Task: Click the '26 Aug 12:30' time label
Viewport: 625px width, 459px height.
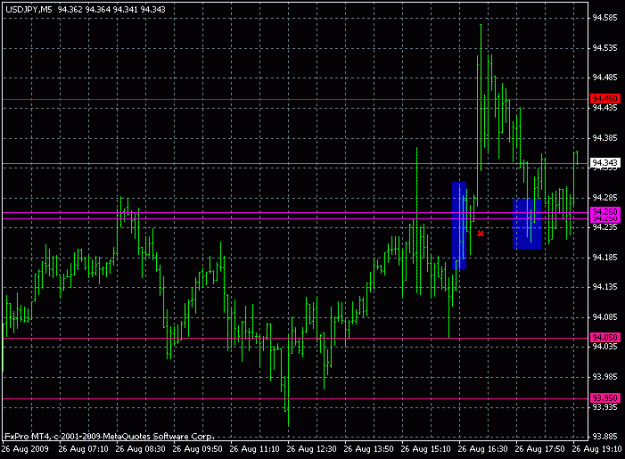Action: click(x=311, y=449)
